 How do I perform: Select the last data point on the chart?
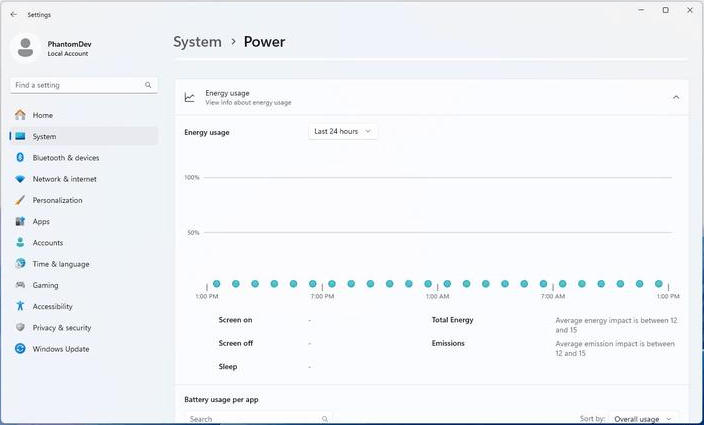(x=659, y=284)
